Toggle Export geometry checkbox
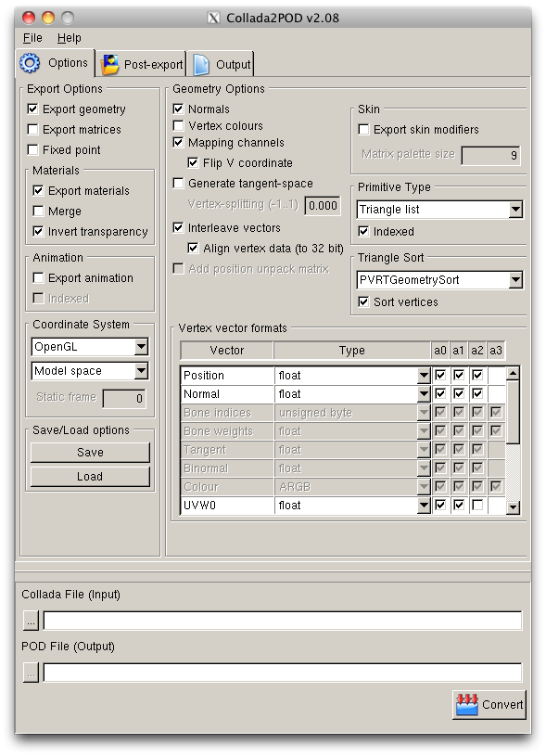 point(32,109)
